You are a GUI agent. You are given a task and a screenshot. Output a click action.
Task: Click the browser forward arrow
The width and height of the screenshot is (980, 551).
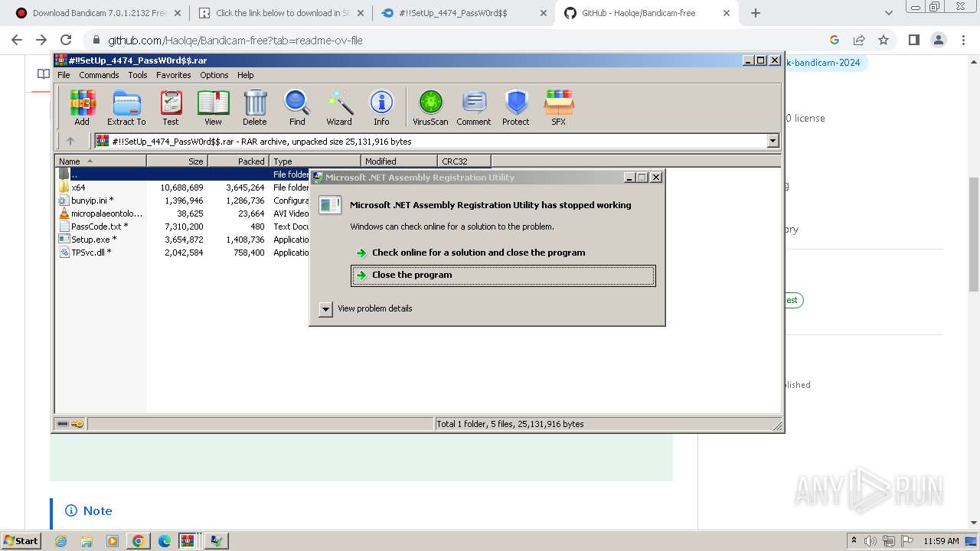[41, 40]
